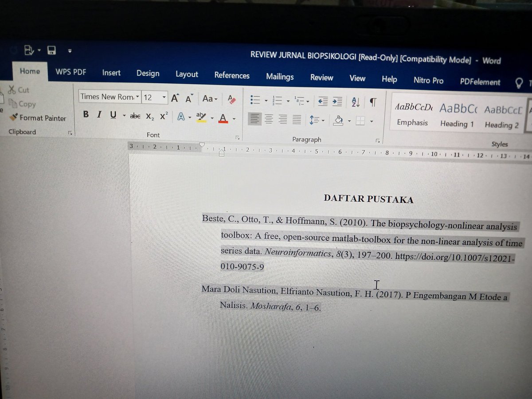This screenshot has width=532, height=399.
Task: Sort text with the A-Z icon
Action: coord(356,102)
